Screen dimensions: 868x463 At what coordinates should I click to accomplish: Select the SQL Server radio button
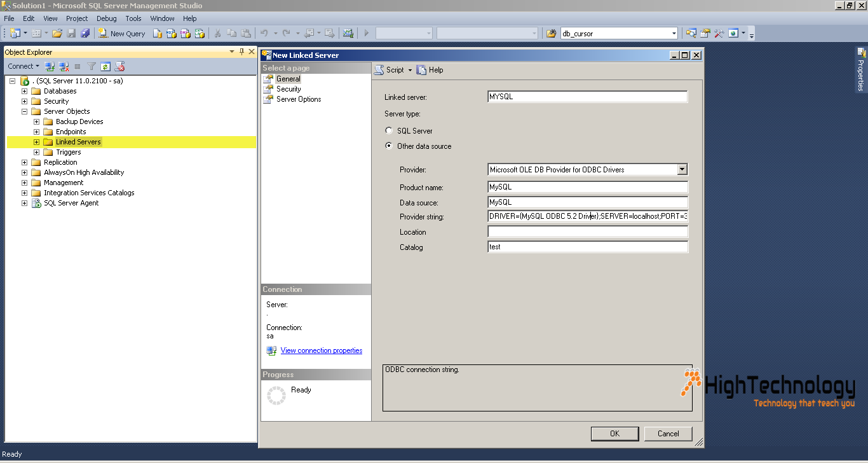[x=390, y=131]
